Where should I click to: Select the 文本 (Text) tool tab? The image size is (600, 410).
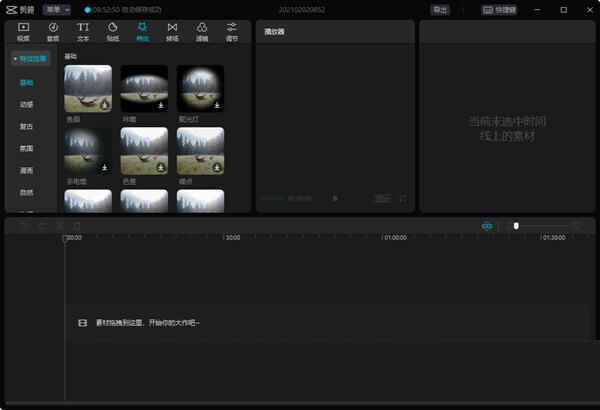click(83, 31)
